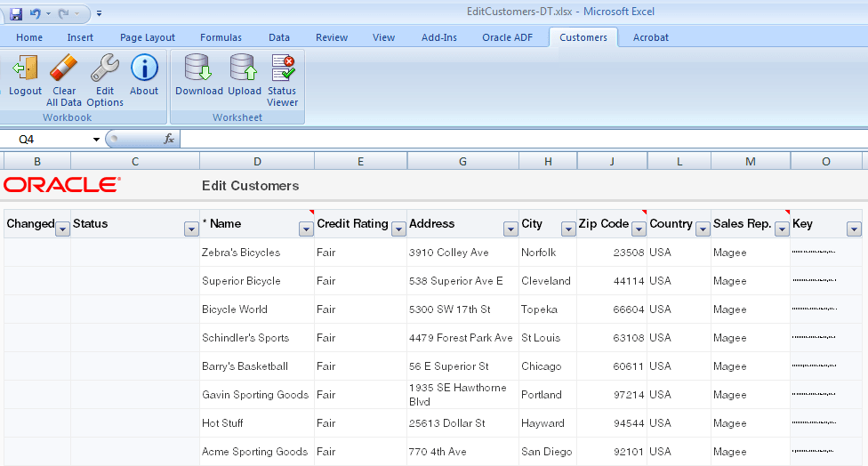The height and width of the screenshot is (466, 868).
Task: Click the Name Box showing Q4
Action: [x=47, y=140]
